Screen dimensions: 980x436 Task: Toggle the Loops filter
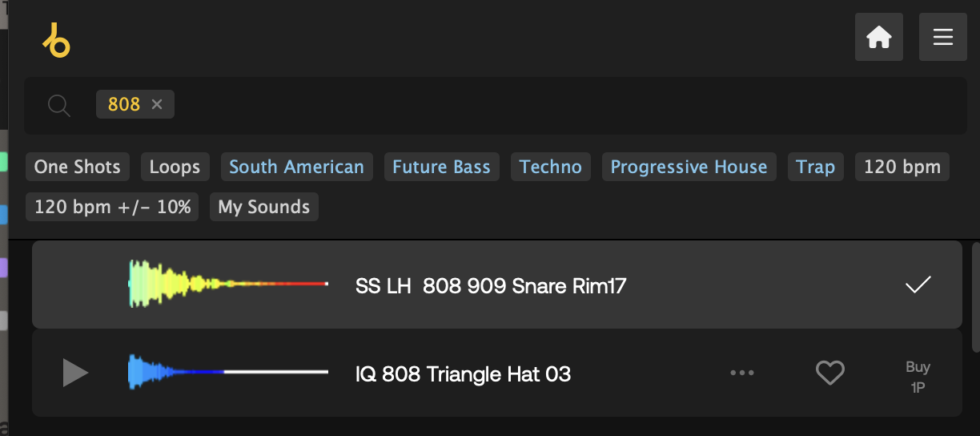point(175,167)
